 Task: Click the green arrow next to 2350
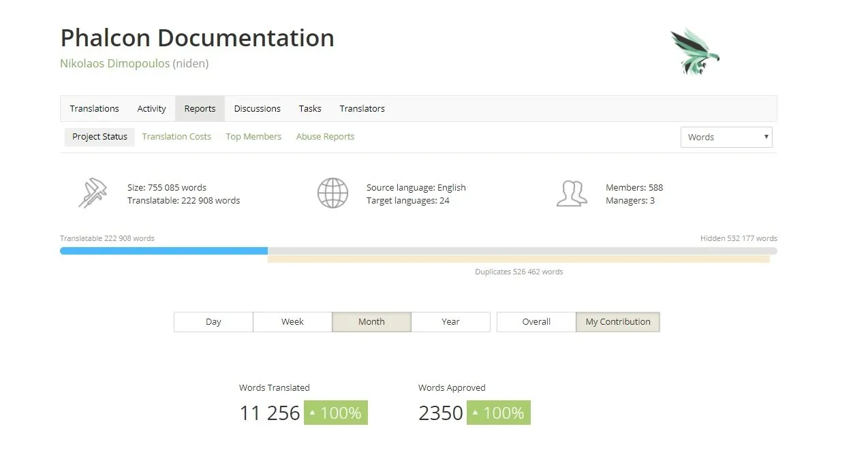(475, 413)
